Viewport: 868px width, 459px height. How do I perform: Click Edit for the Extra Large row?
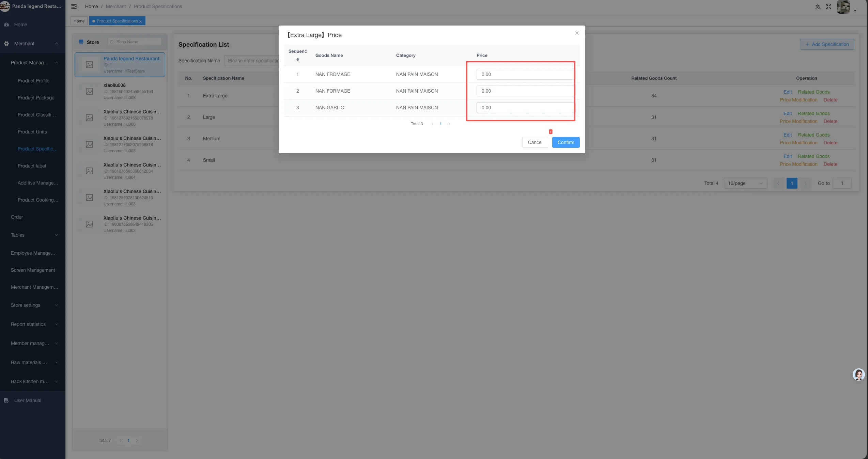(787, 92)
